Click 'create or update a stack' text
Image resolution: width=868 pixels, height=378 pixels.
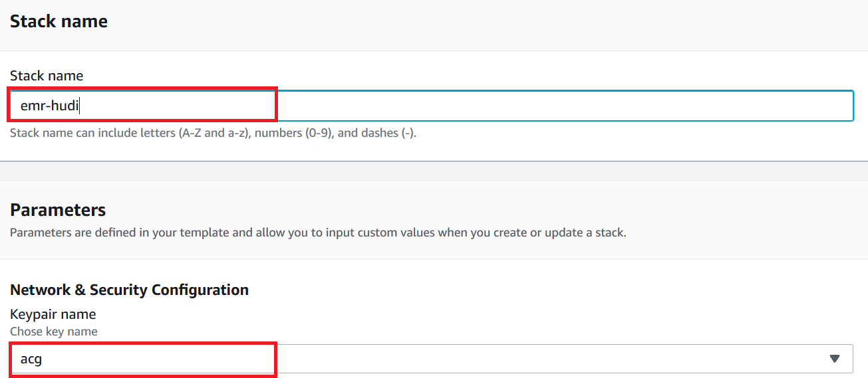click(x=565, y=233)
